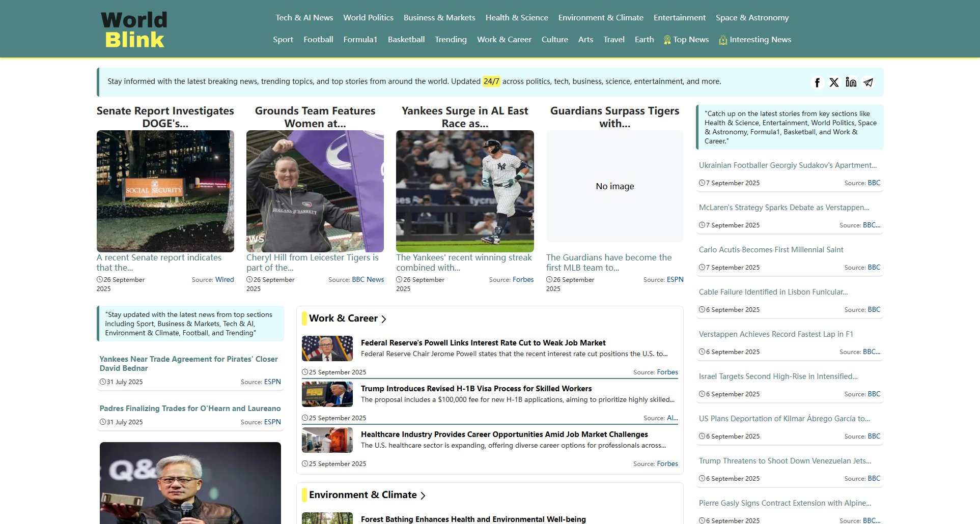This screenshot has height=524, width=980.
Task: Open Padres Finalizing Trades article
Action: (x=190, y=409)
